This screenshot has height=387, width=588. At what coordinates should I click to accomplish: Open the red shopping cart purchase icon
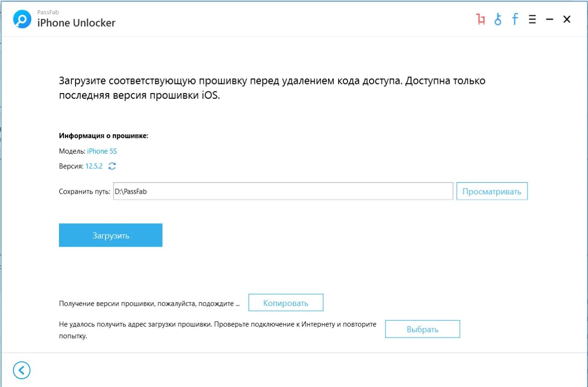481,19
